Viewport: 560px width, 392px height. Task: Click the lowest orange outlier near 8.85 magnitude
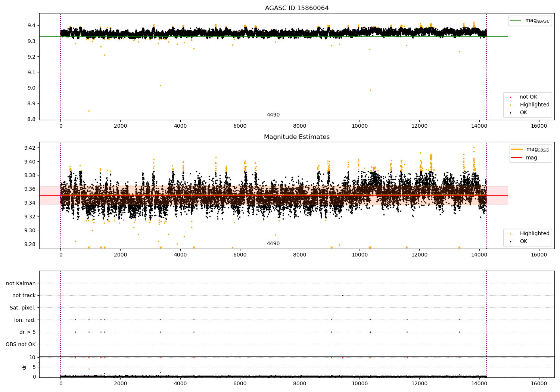click(x=89, y=111)
